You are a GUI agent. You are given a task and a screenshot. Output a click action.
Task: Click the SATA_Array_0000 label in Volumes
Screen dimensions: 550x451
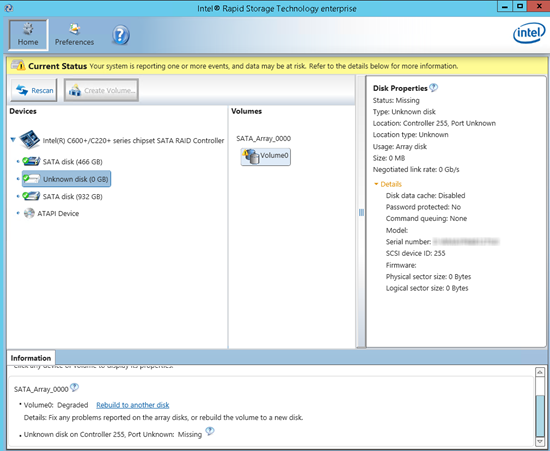coord(263,139)
